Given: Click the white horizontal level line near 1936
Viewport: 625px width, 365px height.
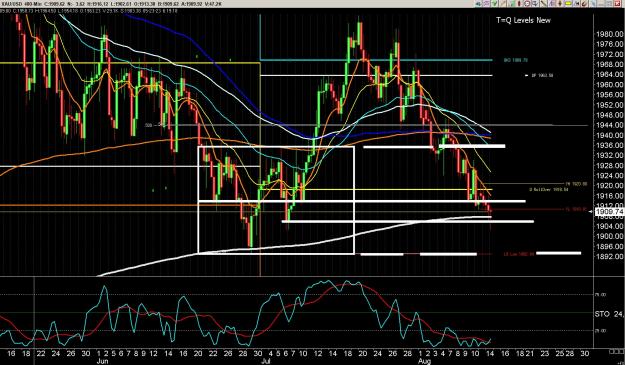Looking at the screenshot, I should [472, 146].
